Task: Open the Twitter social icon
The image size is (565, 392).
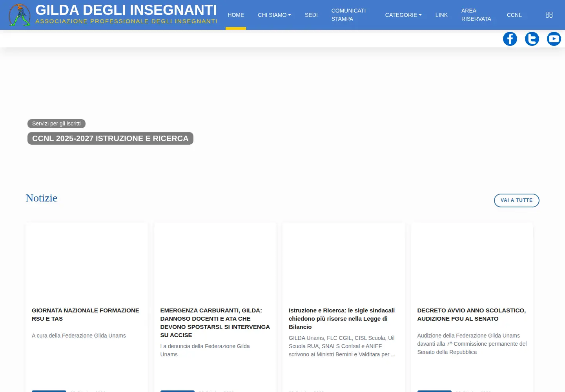Action: click(532, 39)
